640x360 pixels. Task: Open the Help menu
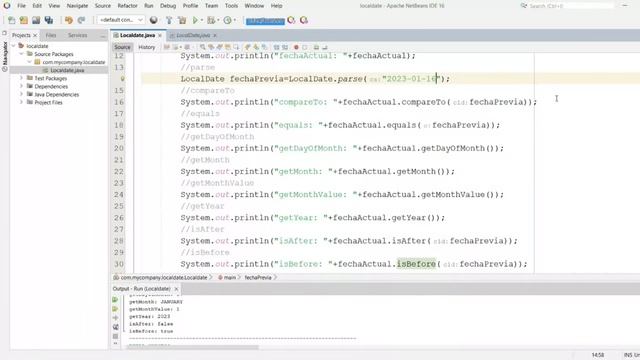[x=276, y=6]
